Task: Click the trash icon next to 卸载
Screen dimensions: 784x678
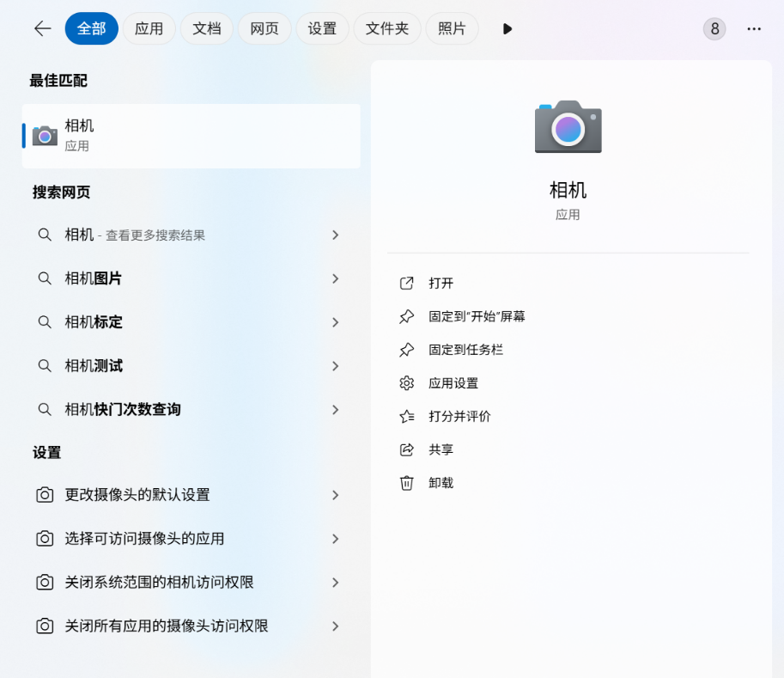Action: [x=406, y=483]
